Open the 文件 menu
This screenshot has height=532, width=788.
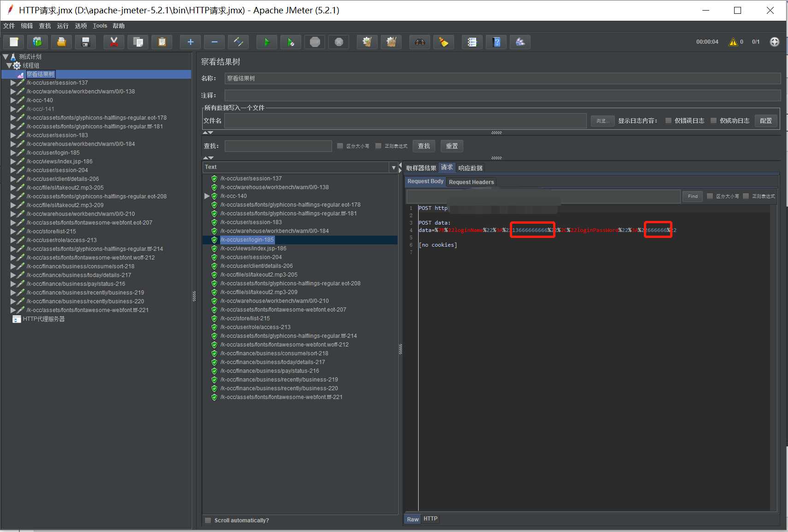click(9, 26)
